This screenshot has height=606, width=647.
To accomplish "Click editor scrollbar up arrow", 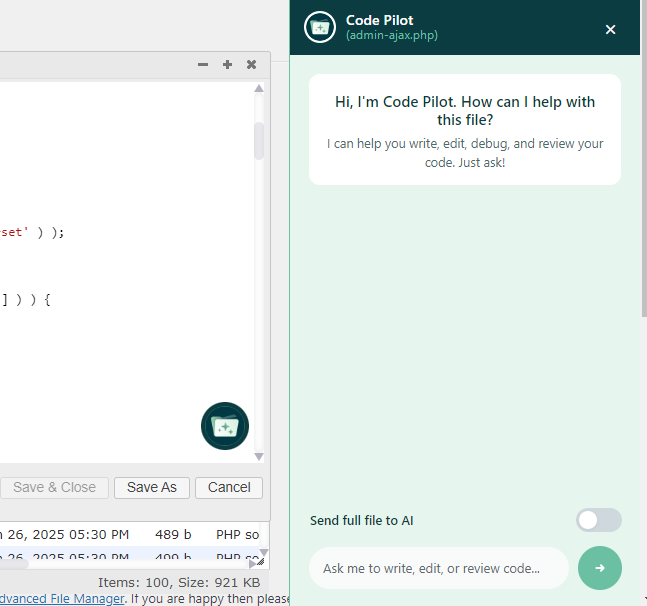I will click(259, 88).
